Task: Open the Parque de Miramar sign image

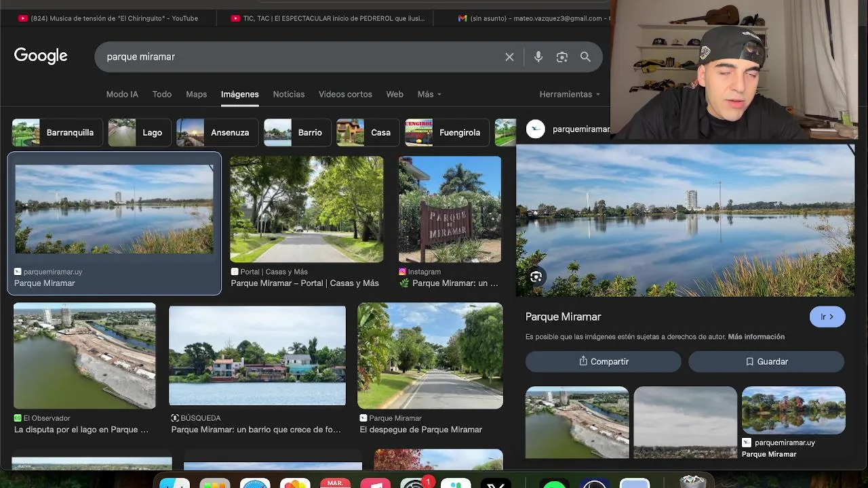Action: [450, 209]
